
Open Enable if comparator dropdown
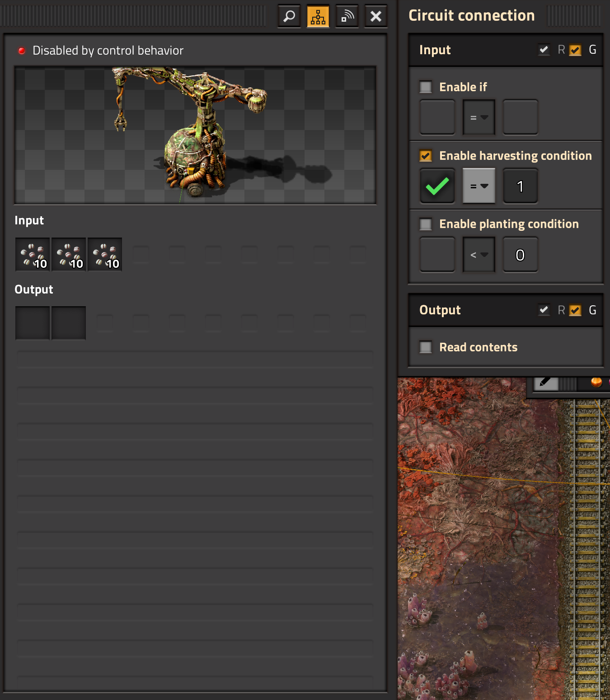(479, 117)
